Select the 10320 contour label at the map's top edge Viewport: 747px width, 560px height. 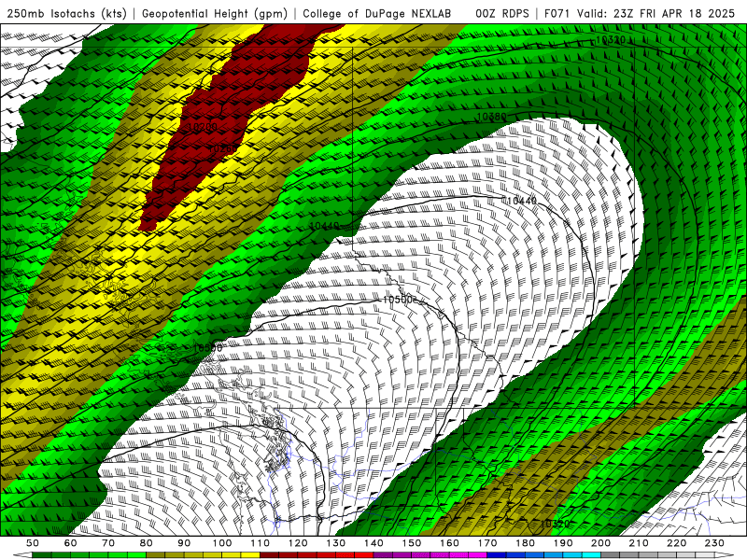611,40
